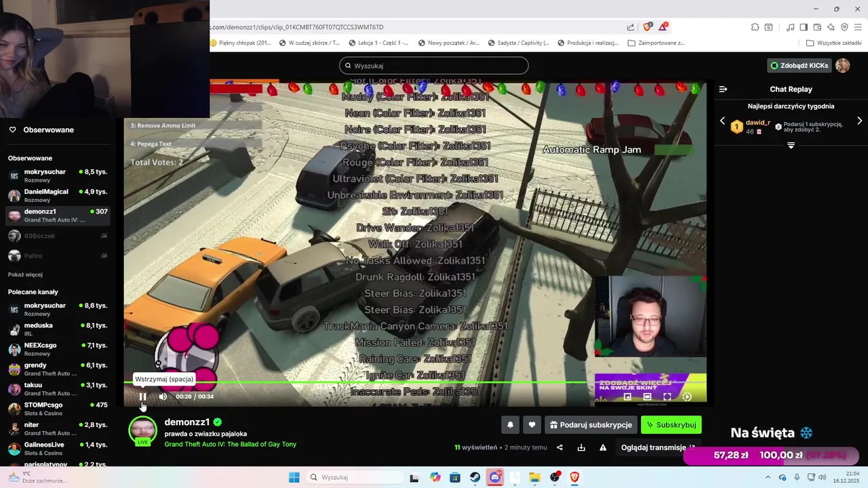Click the Wyszukaj search field on Kick
This screenshot has width=868, height=488.
pyautogui.click(x=434, y=66)
